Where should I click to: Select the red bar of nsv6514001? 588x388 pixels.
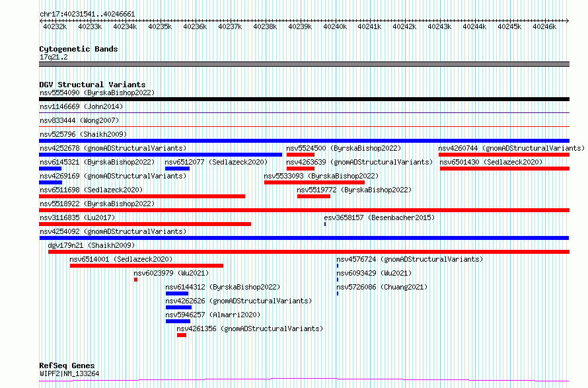tap(147, 266)
